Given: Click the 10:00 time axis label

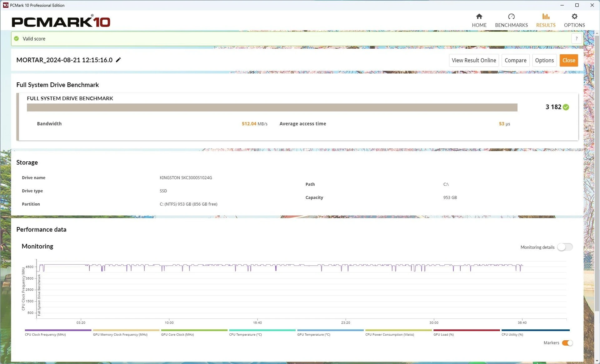Looking at the screenshot, I should tap(169, 322).
